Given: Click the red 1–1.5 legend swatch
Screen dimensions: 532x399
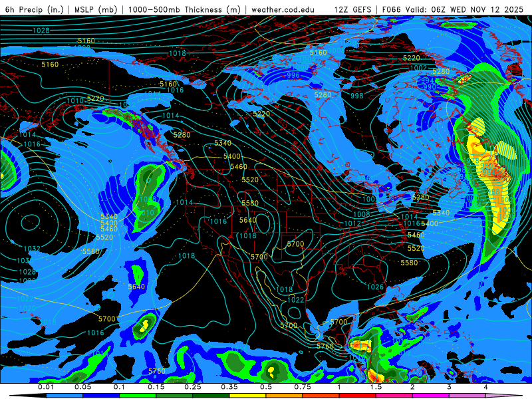Looking at the screenshot, I should 358,396.
